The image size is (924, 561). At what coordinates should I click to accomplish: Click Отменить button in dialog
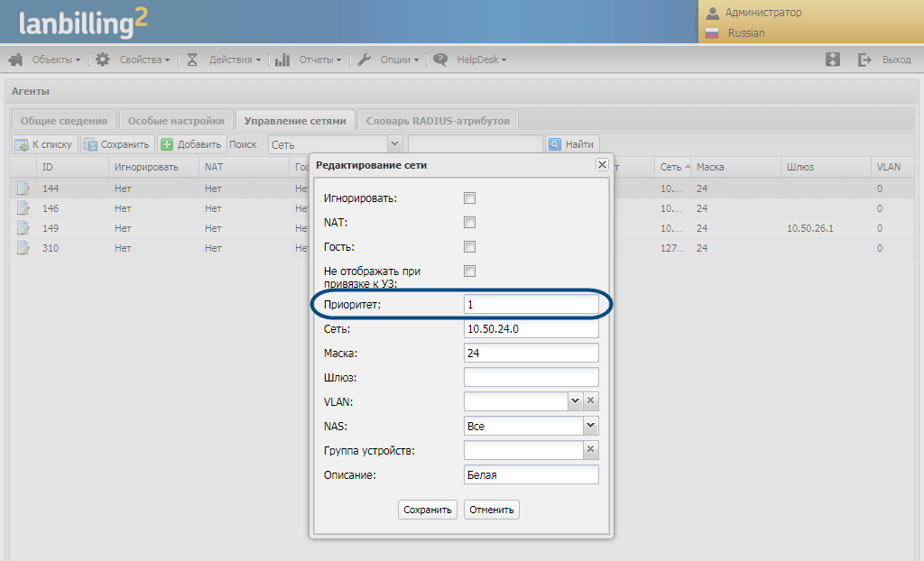pos(492,510)
